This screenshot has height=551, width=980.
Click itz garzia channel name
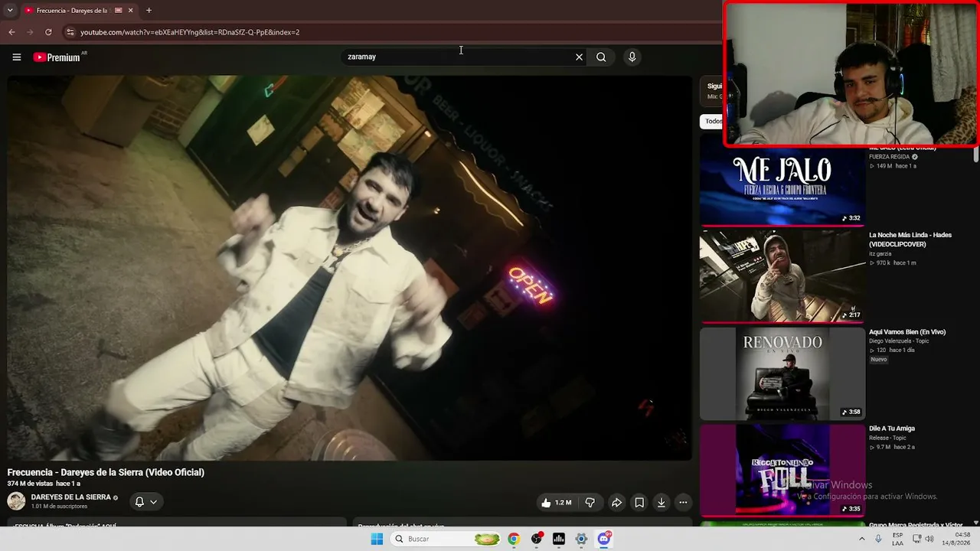click(x=881, y=254)
